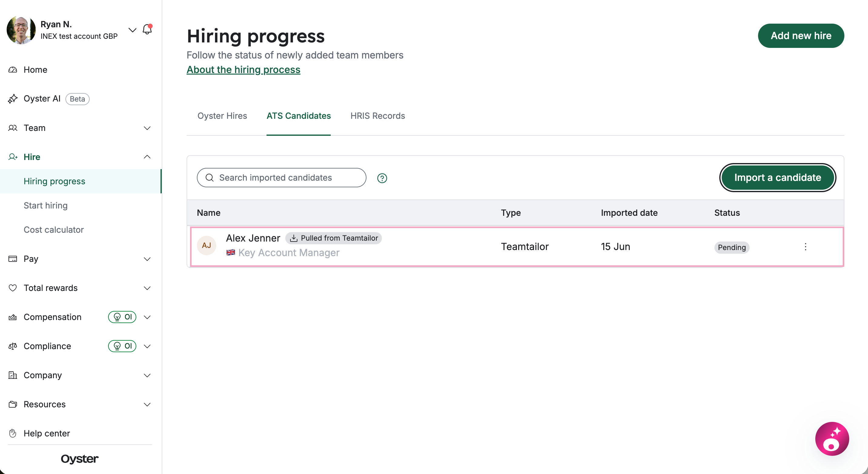The image size is (868, 474).
Task: Click the Oyster logo in sidebar footer
Action: pyautogui.click(x=80, y=459)
